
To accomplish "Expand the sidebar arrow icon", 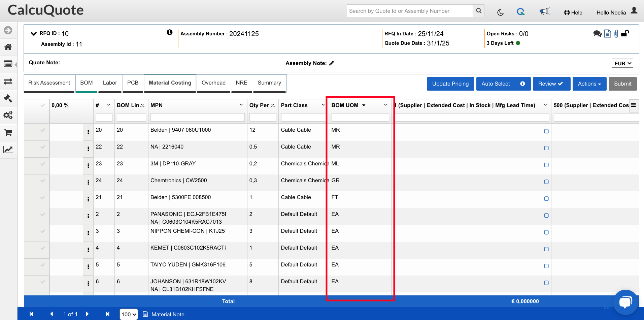I will coord(8,30).
